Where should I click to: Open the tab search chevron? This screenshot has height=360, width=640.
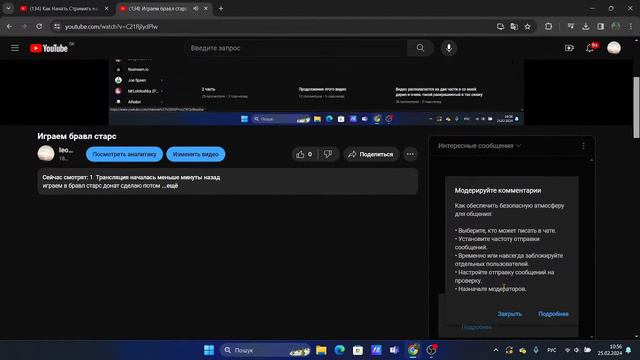point(8,8)
